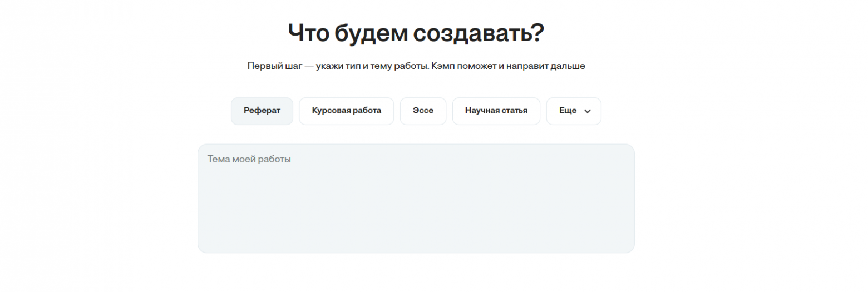Click inside the empty topic textarea center

[x=416, y=198]
